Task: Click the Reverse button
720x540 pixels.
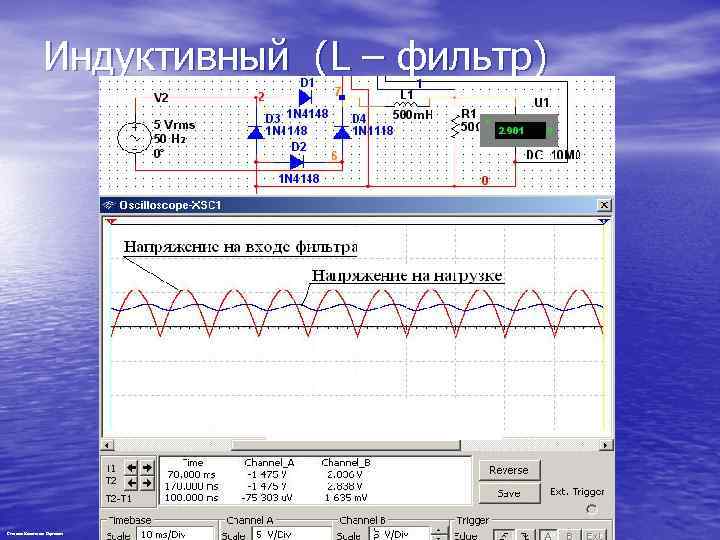Action: [x=509, y=470]
